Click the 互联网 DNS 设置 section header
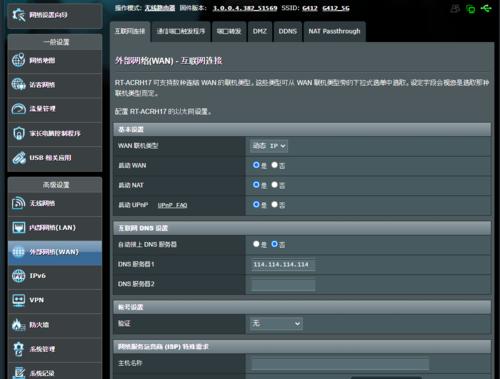This screenshot has height=379, width=500. (x=302, y=228)
